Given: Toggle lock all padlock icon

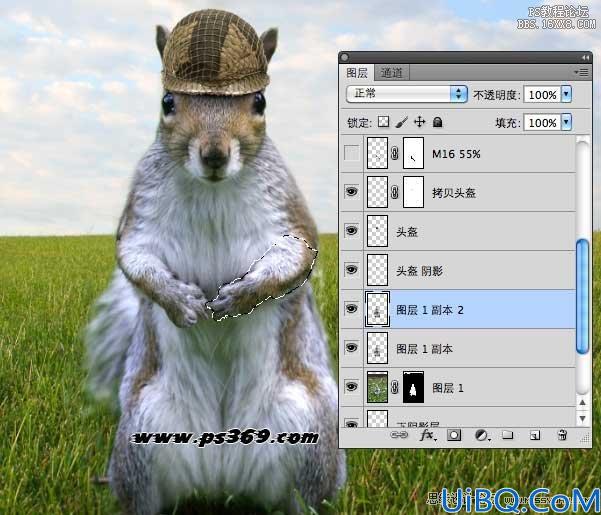Looking at the screenshot, I should (437, 122).
